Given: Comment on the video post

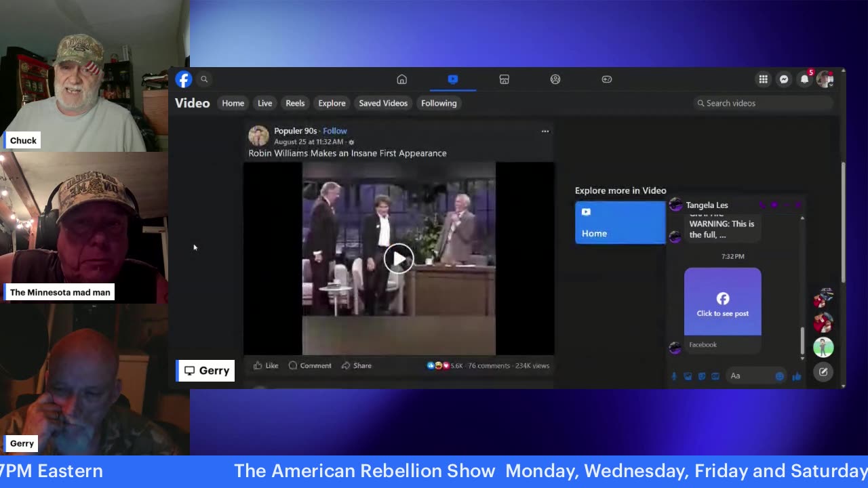Looking at the screenshot, I should pos(310,365).
